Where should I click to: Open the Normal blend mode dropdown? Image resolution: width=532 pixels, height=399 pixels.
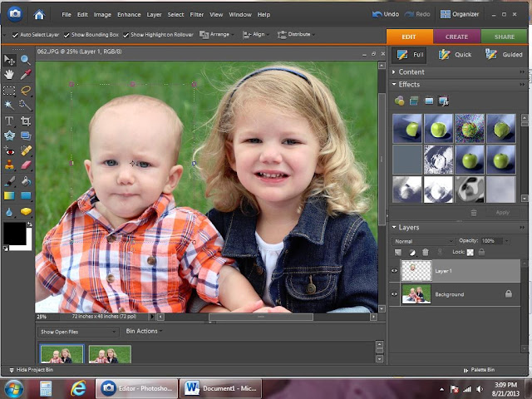pyautogui.click(x=423, y=241)
